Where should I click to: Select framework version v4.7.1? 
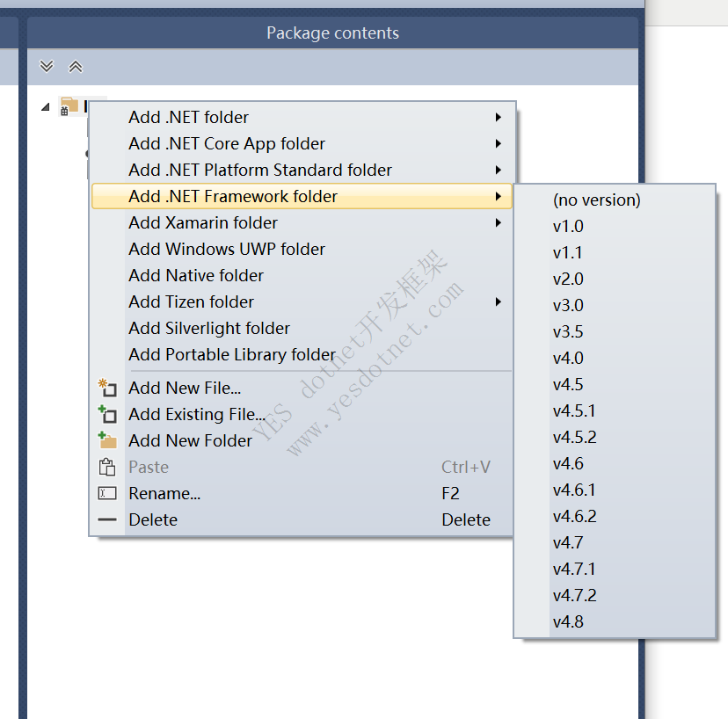[615, 569]
